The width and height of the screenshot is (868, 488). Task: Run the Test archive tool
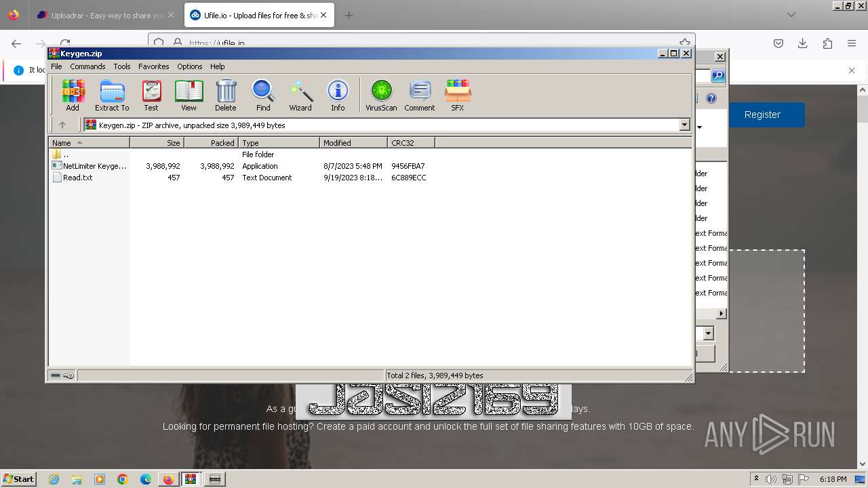[x=151, y=96]
